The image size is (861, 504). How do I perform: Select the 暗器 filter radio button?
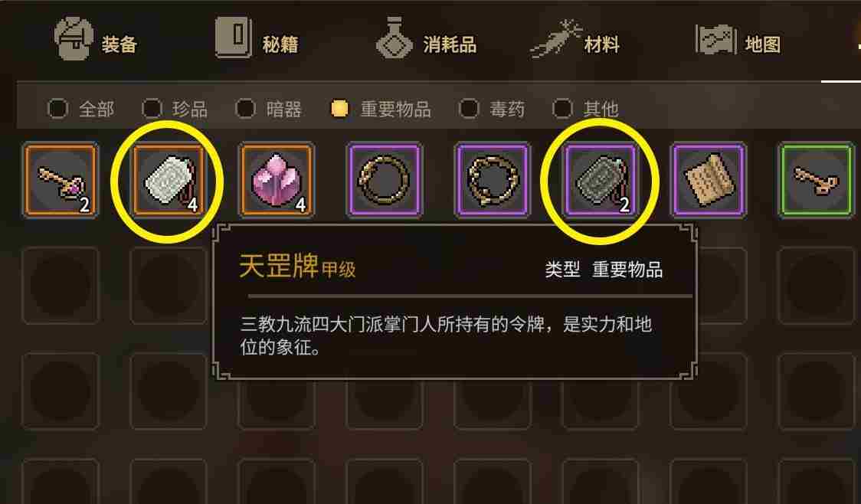point(245,109)
